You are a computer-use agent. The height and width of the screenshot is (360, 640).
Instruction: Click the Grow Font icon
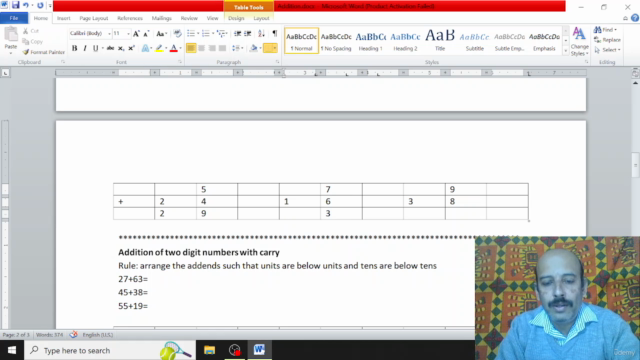(x=136, y=33)
